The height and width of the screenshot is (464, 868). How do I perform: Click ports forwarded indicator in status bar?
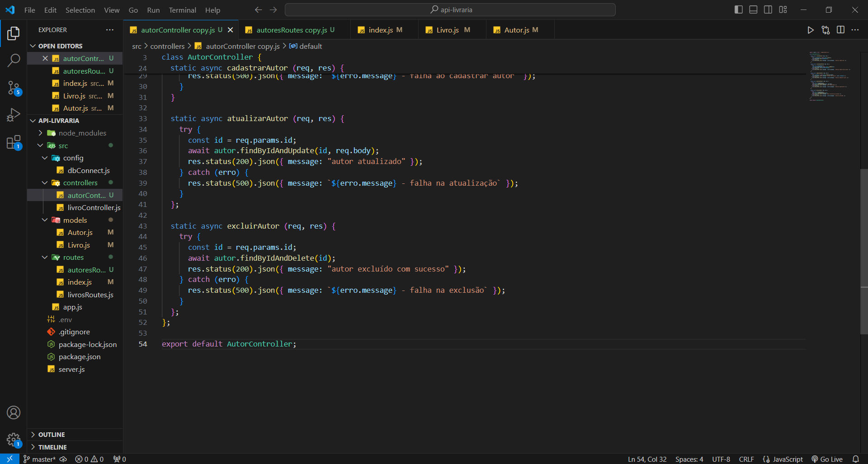(120, 459)
